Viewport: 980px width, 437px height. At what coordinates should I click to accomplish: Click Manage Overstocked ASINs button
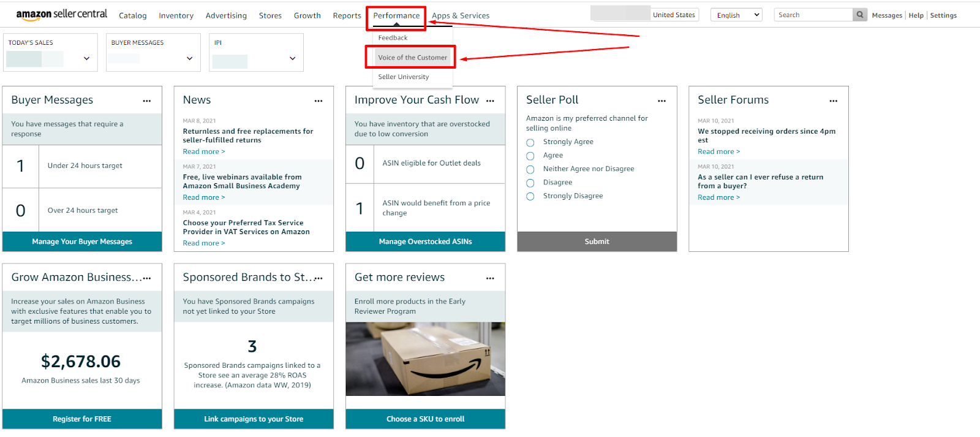425,241
